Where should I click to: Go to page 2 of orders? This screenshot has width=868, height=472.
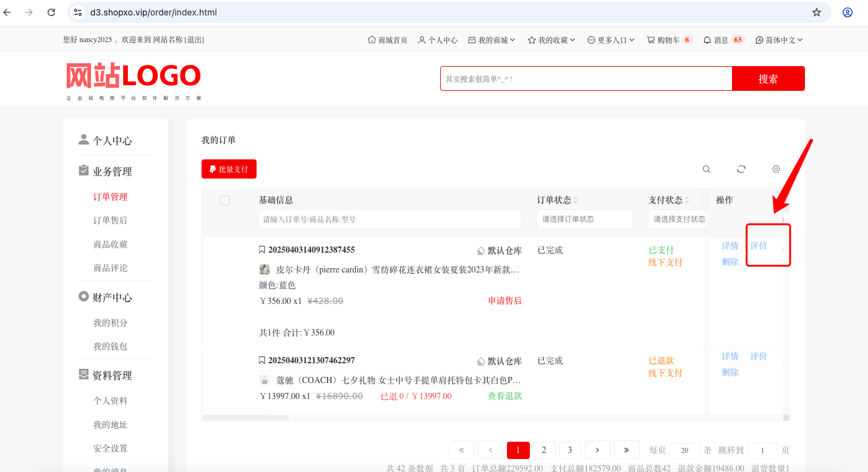tap(544, 450)
